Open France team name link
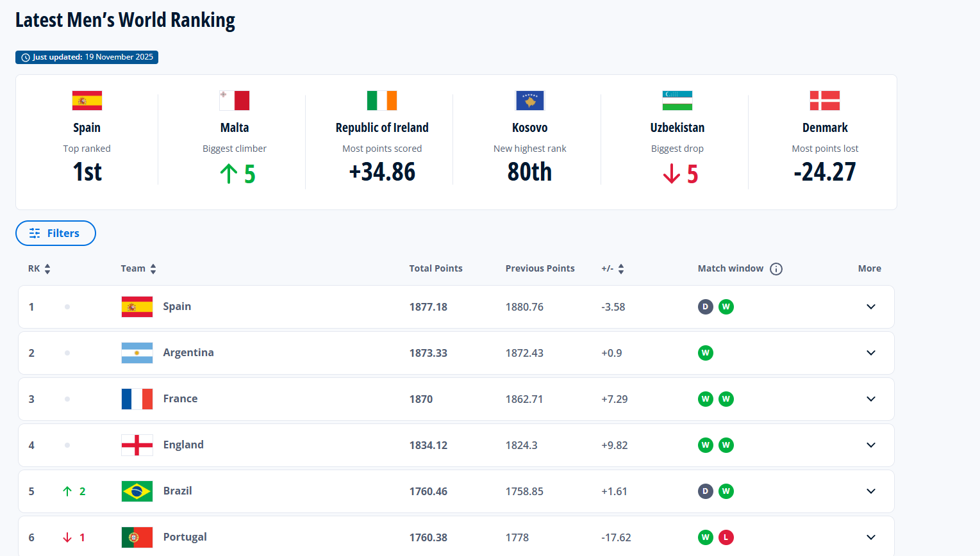Viewport: 980px width, 556px height. coord(180,398)
